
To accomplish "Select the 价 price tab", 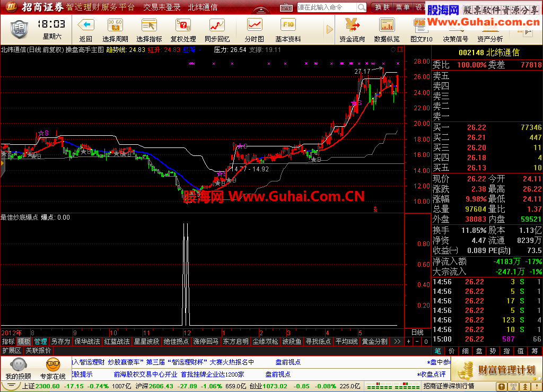I will [452, 351].
